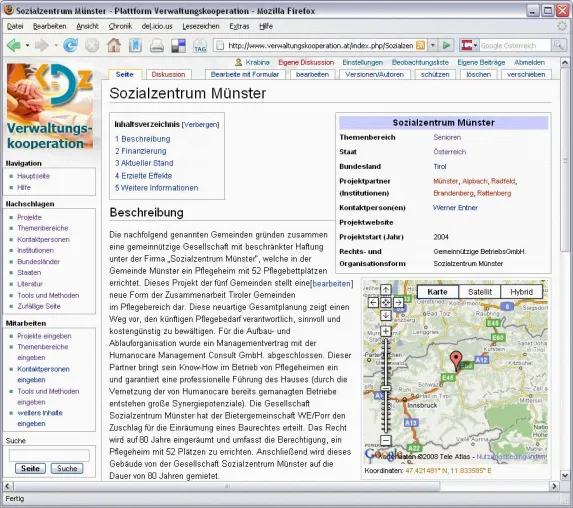Click the Abmelden link
573x508 pixels.
coord(530,62)
